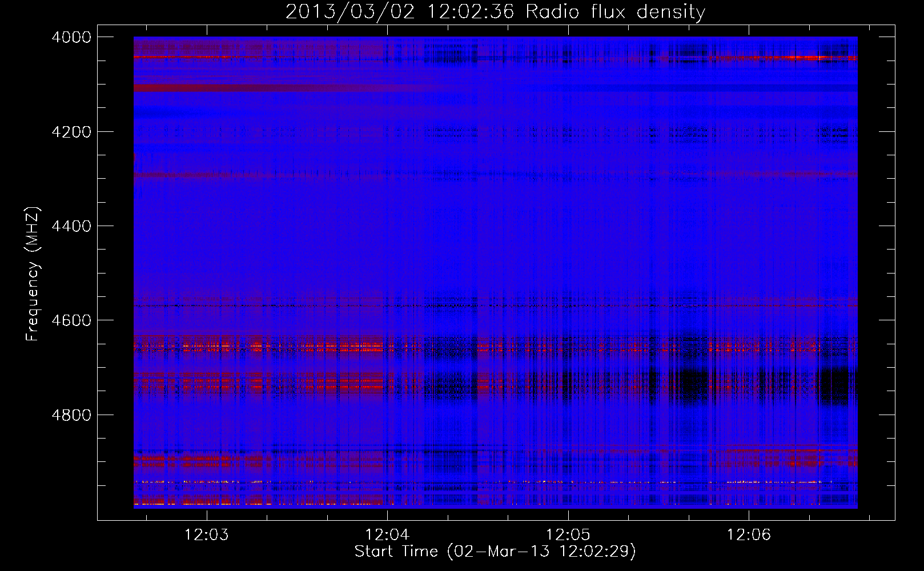Click the 4400 frequency tick label

[71, 226]
